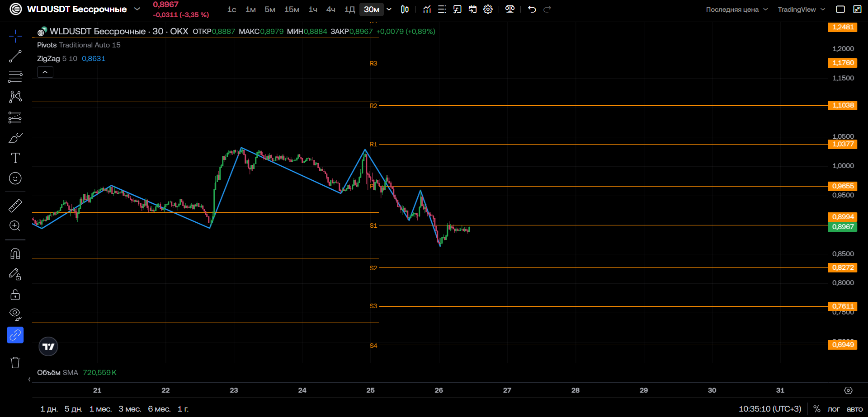The height and width of the screenshot is (417, 868).
Task: Select the text annotation tool
Action: [x=15, y=158]
